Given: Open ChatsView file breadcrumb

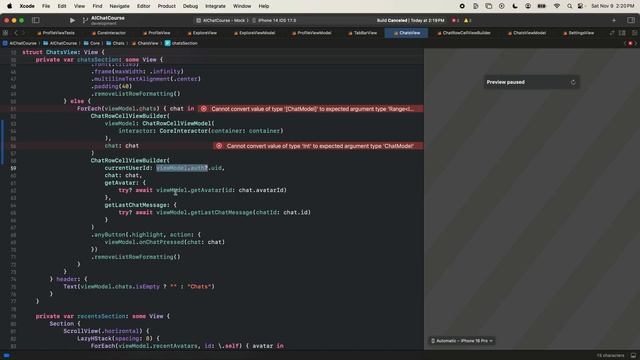Looking at the screenshot, I should 144,43.
